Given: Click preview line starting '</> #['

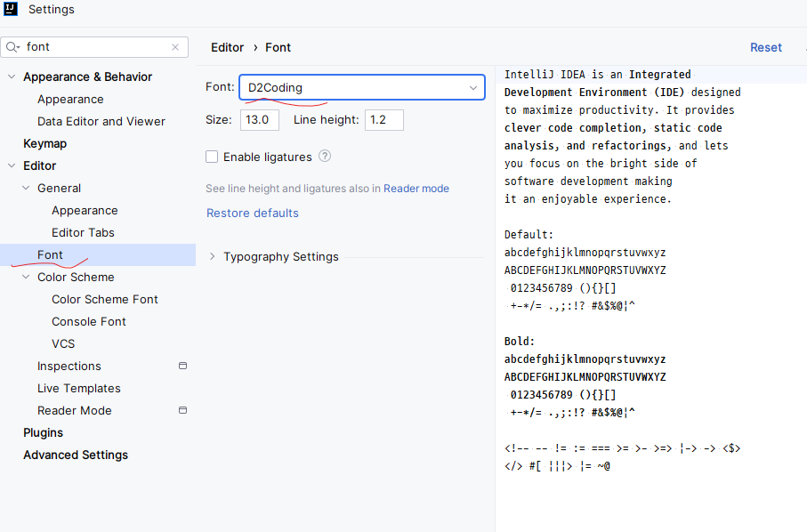Looking at the screenshot, I should [x=557, y=466].
